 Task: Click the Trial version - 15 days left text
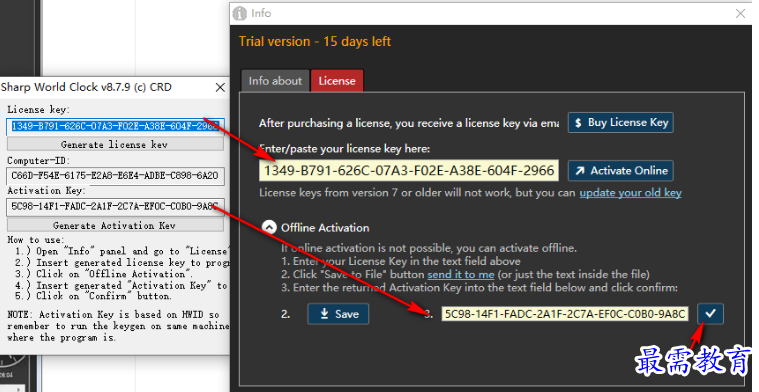click(x=315, y=42)
